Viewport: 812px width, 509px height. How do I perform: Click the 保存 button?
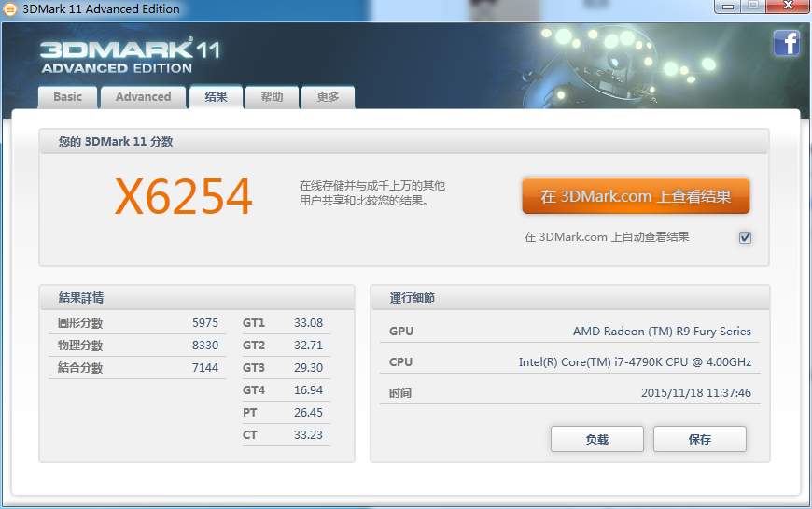(700, 440)
